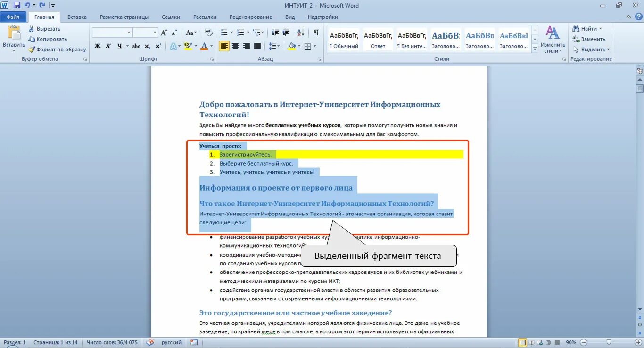Open numbering list dropdown arrow
The image size is (644, 348).
coord(248,33)
